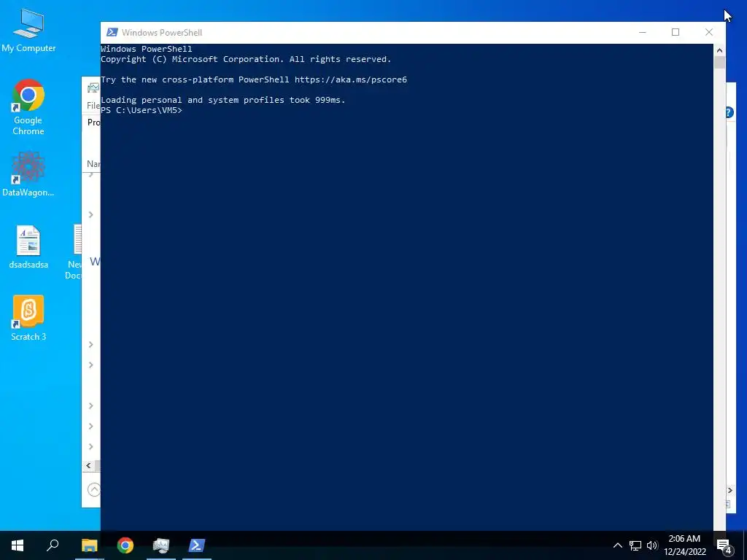The image size is (747, 560).
Task: Switch to Chrome in the taskbar
Action: pyautogui.click(x=125, y=545)
